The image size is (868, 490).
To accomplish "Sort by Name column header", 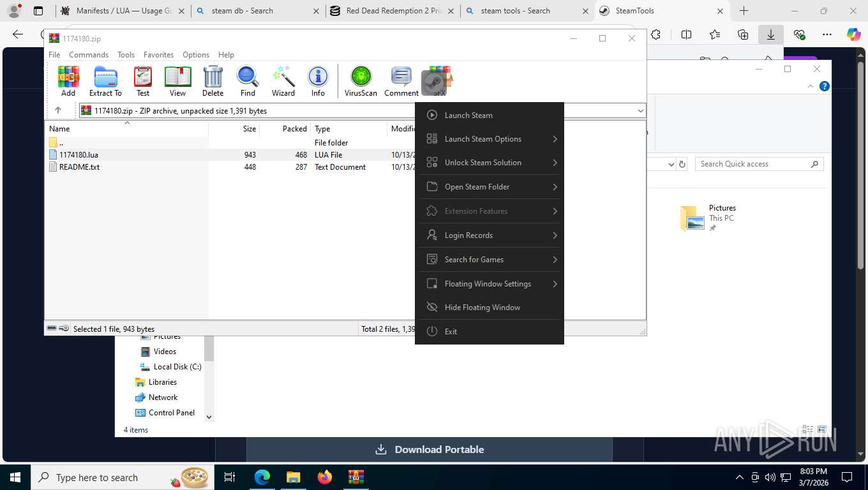I will pos(126,129).
